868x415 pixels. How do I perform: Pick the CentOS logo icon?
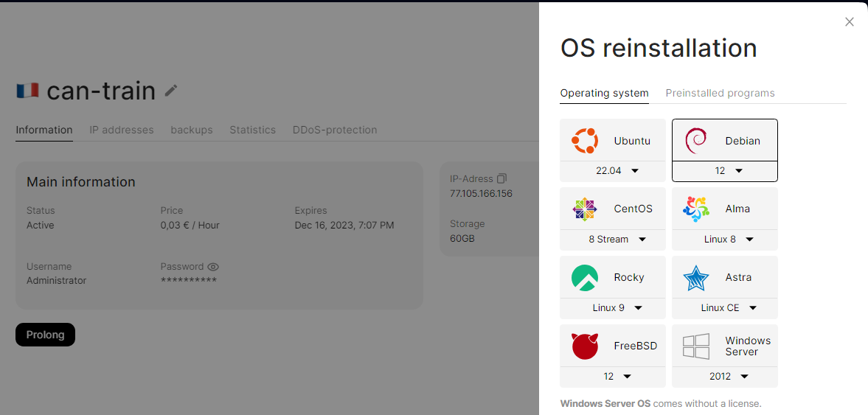[x=584, y=209]
